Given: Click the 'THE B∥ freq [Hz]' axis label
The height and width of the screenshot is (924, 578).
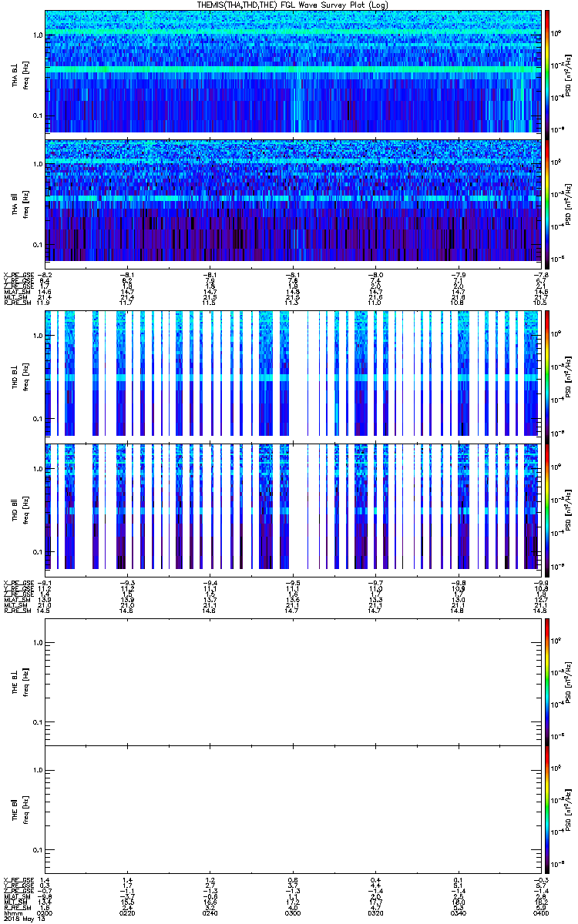Looking at the screenshot, I should 19,809.
